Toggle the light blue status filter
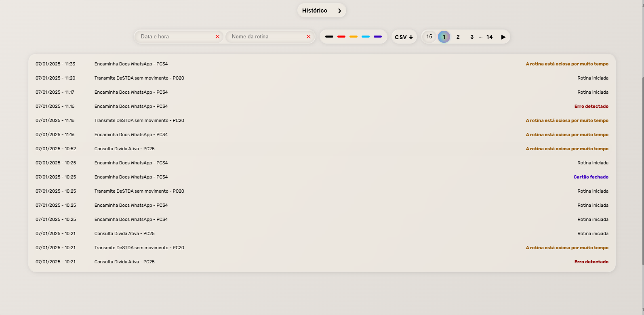This screenshot has width=644, height=315. [366, 37]
